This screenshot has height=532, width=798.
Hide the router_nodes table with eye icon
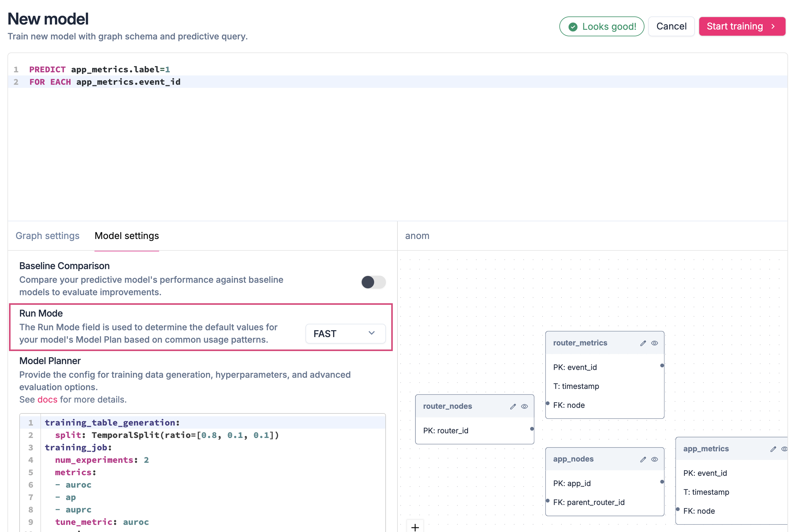coord(524,407)
